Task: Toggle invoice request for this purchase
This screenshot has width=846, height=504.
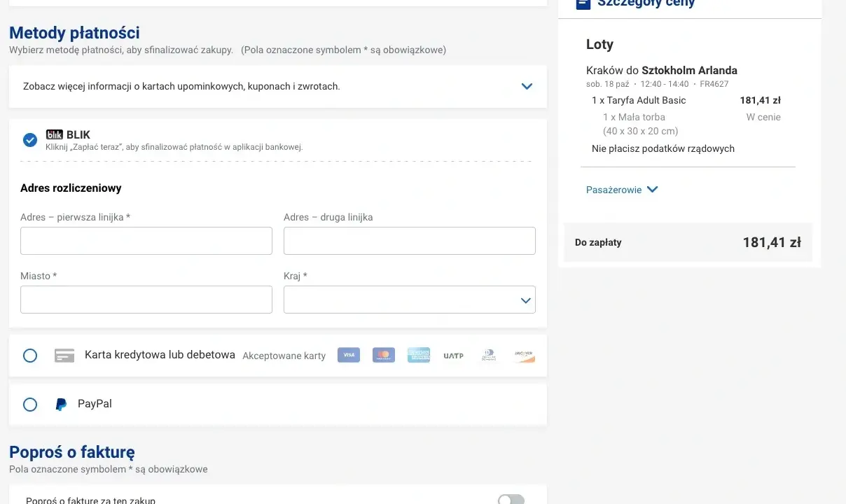Action: 511,500
